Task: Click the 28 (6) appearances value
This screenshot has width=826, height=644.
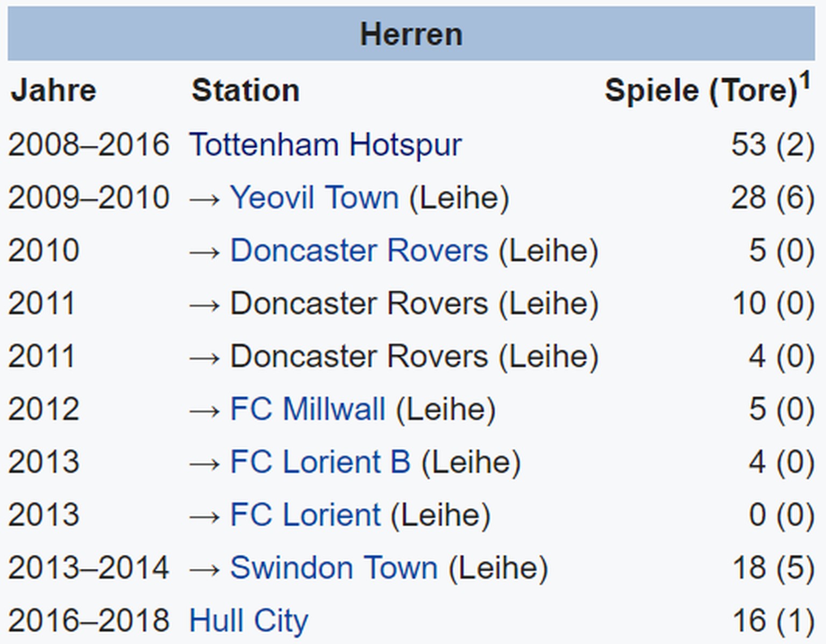Action: click(x=772, y=198)
